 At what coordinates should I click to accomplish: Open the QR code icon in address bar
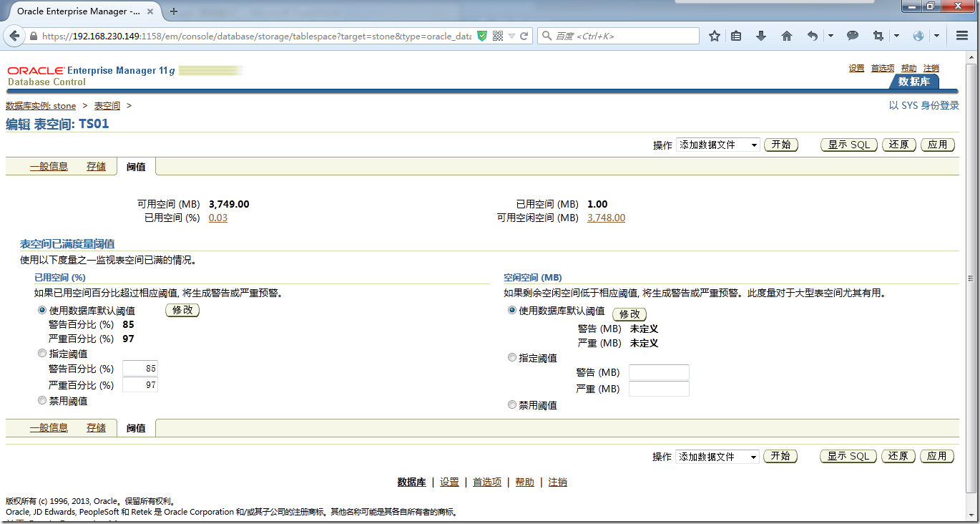pos(498,36)
